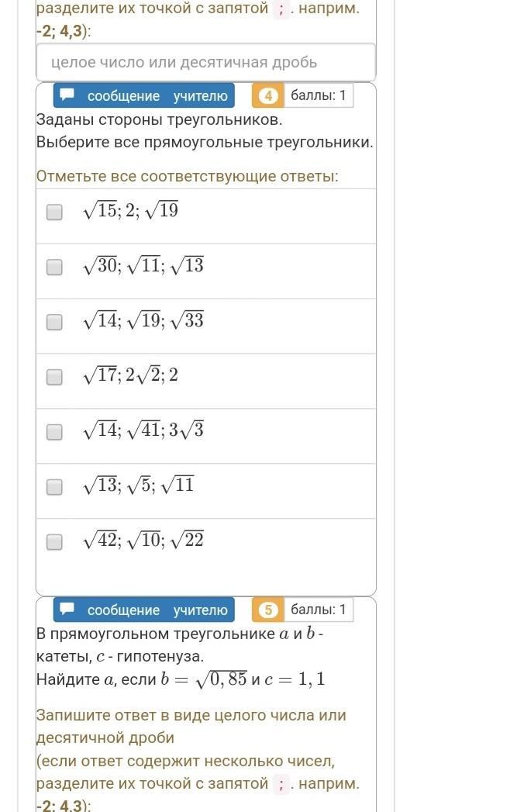The height and width of the screenshot is (812, 510).
Task: Click speech bubble icon in question 4 header
Action: pos(67,95)
